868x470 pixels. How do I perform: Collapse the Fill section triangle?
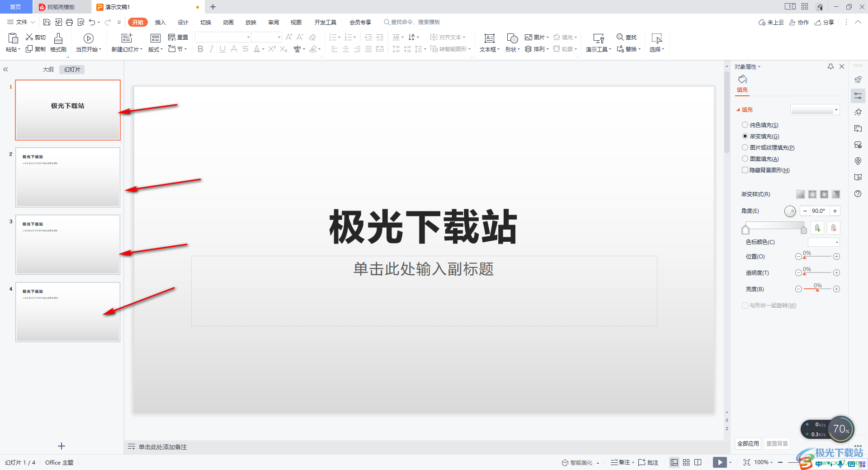pyautogui.click(x=738, y=110)
